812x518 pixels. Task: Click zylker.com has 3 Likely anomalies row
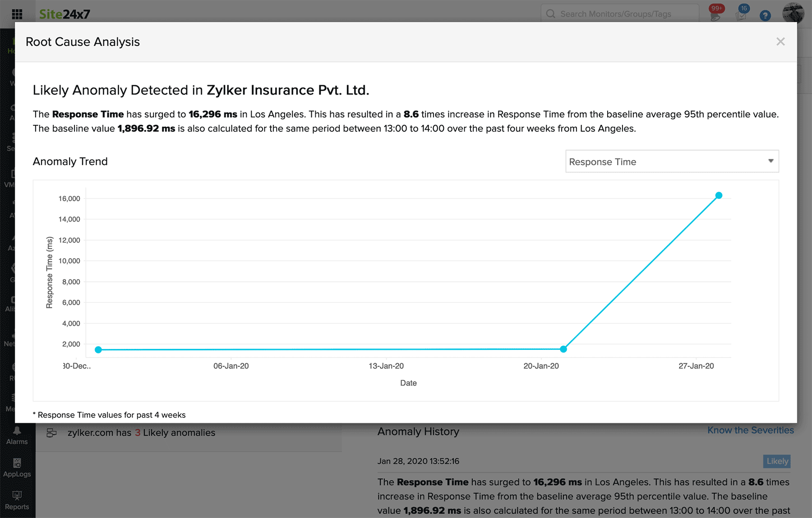[189, 433]
